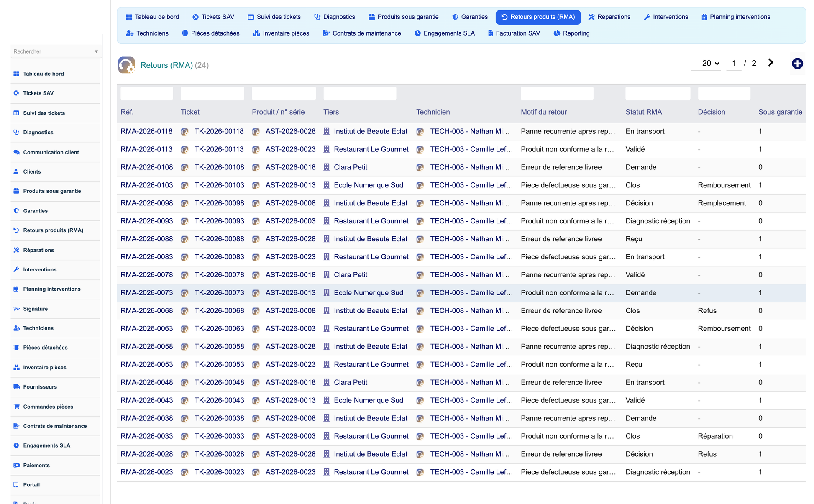The height and width of the screenshot is (504, 814).
Task: Click product icon beside AST-2026-0023 in RMA-2026-0113 row
Action: (x=256, y=150)
